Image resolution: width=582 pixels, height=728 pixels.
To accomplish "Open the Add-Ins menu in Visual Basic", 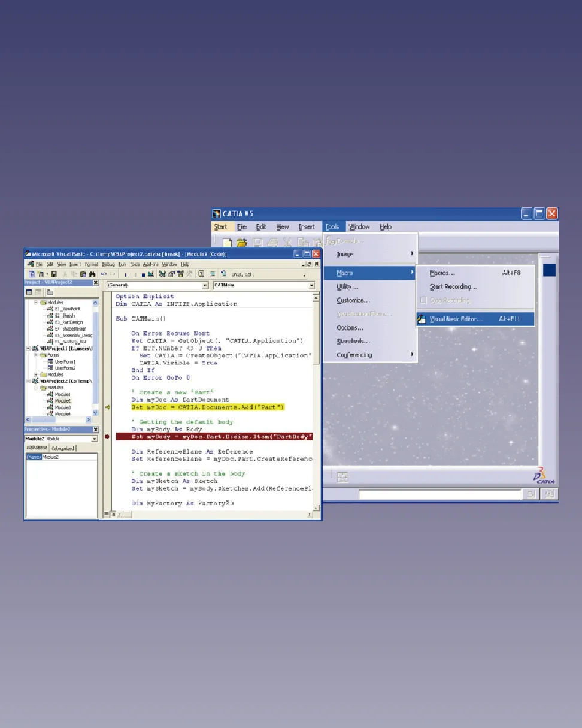I will click(x=151, y=264).
